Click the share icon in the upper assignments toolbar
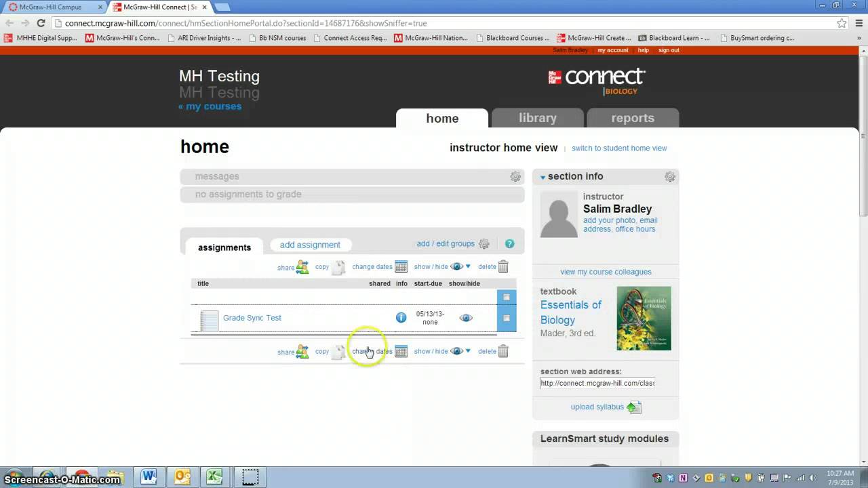The width and height of the screenshot is (868, 488). point(302,267)
